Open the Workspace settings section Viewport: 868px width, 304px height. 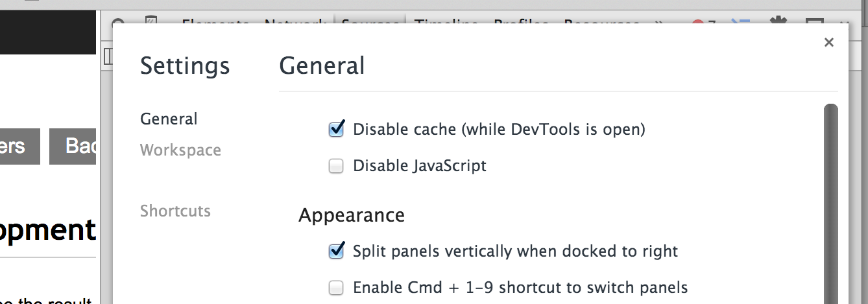[x=180, y=150]
